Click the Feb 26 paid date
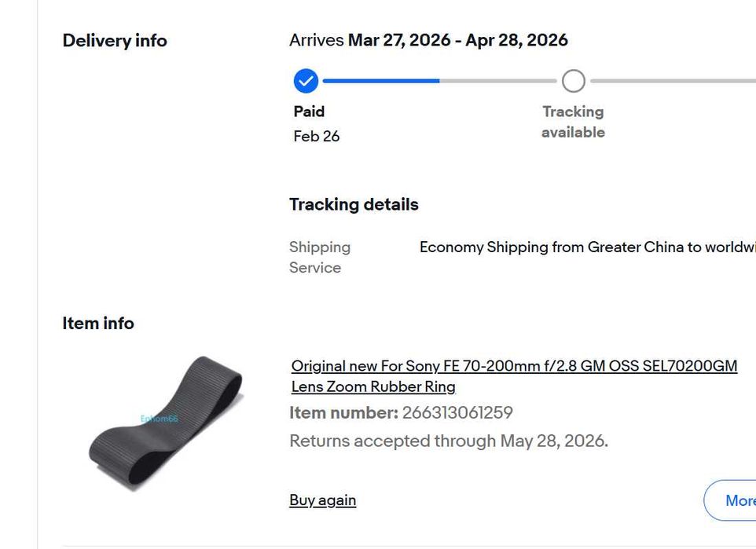Viewport: 756px width, 549px height. pyautogui.click(x=317, y=136)
